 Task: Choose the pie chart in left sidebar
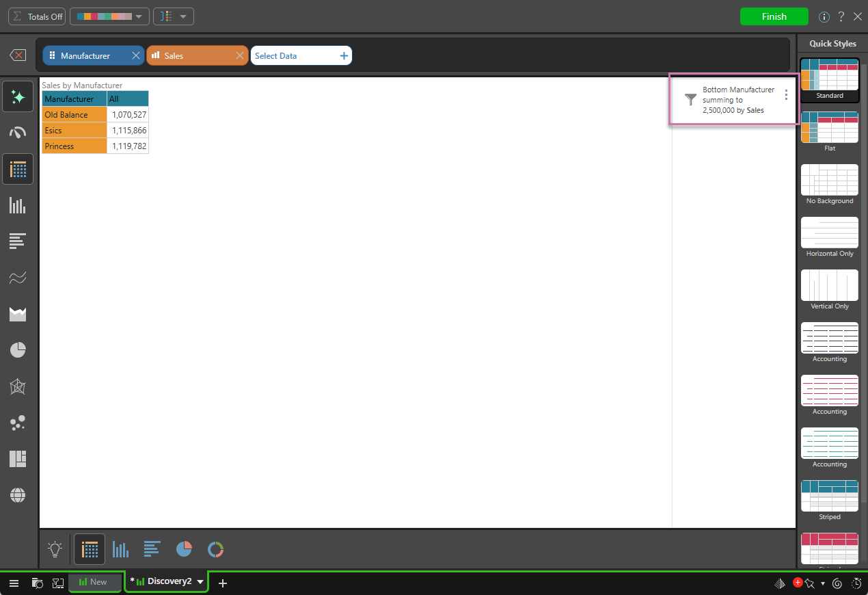tap(18, 350)
